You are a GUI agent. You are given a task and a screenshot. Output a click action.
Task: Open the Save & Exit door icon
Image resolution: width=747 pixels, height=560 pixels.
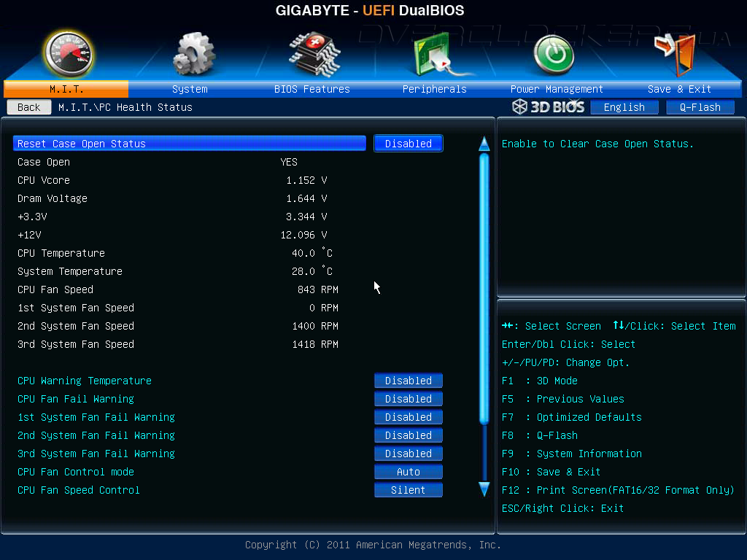coord(675,55)
